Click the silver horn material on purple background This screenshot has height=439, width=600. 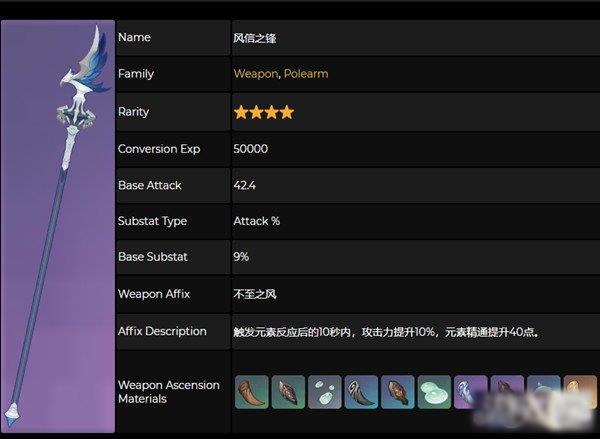(x=471, y=392)
